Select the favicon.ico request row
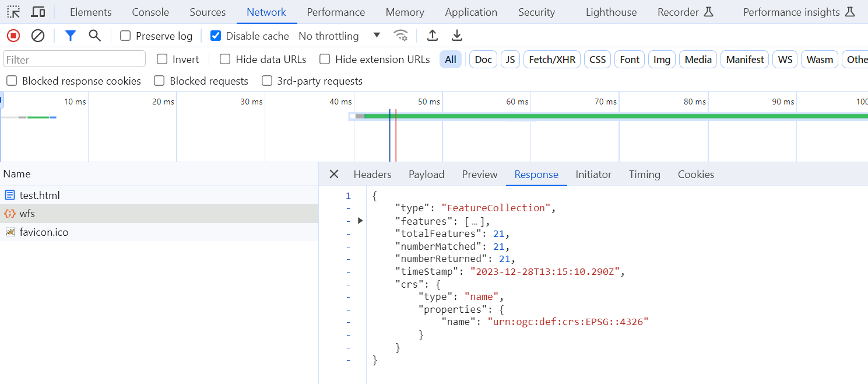 [159, 232]
